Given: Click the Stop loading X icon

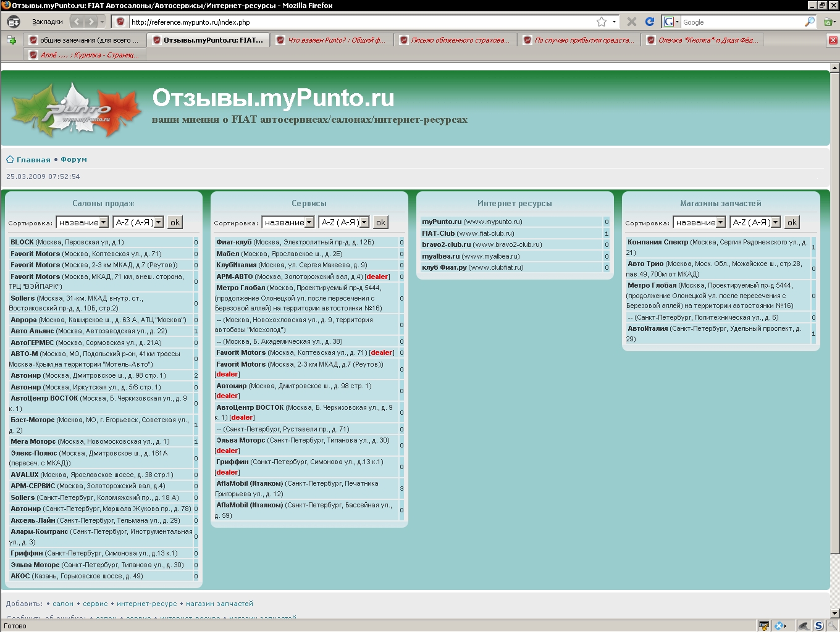Looking at the screenshot, I should point(631,22).
